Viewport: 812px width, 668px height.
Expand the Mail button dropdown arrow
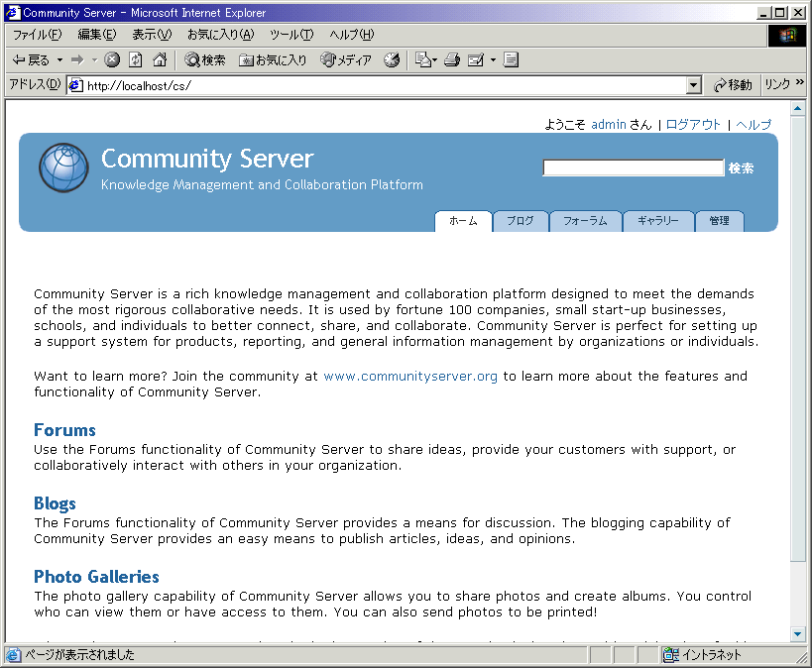point(434,60)
